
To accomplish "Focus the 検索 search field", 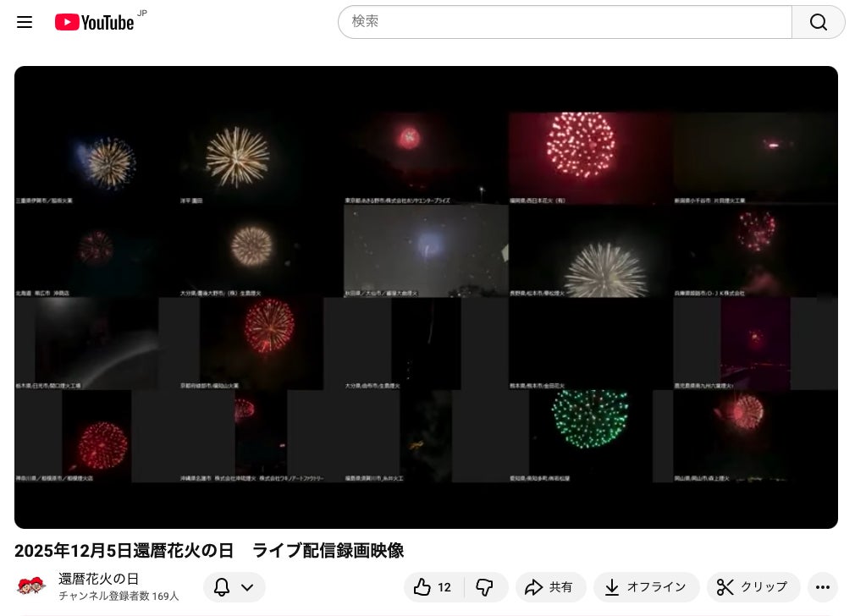I will pos(565,22).
